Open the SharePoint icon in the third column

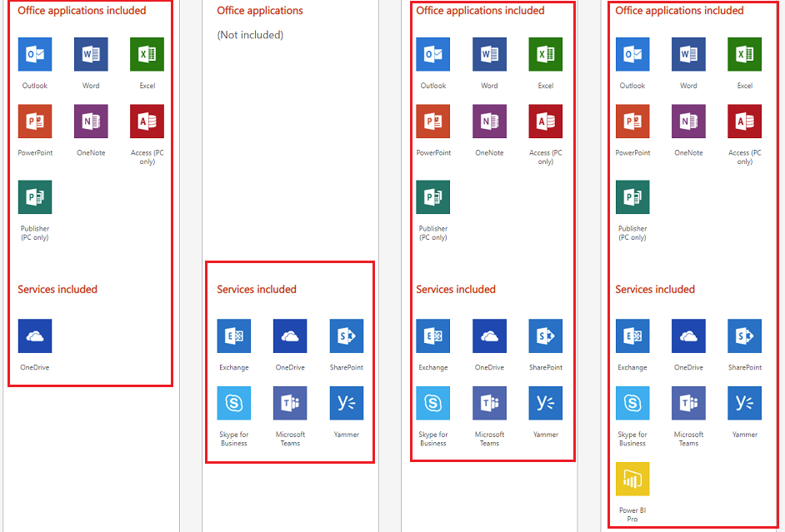pos(546,336)
